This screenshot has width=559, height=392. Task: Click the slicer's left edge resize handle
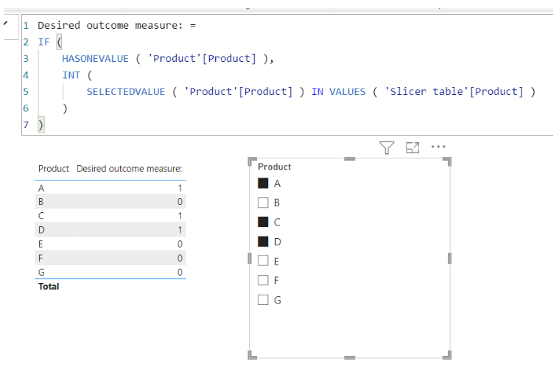250,258
